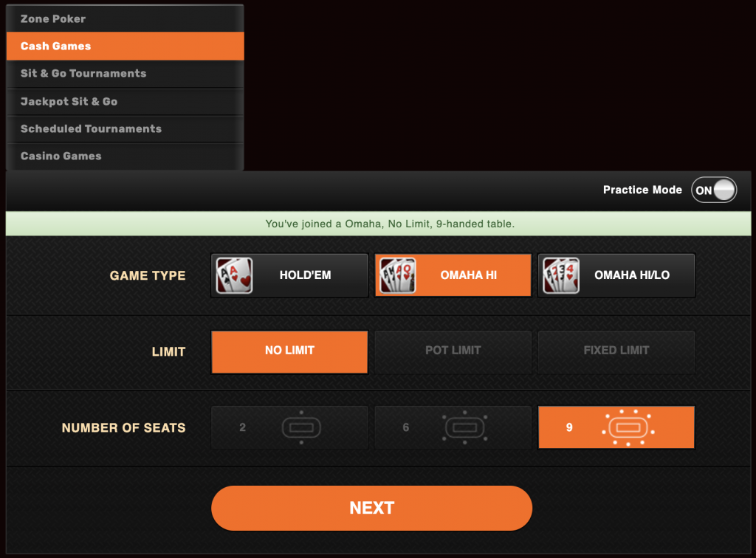Select the No Limit option
Image resolution: width=756 pixels, height=558 pixels.
(x=289, y=351)
